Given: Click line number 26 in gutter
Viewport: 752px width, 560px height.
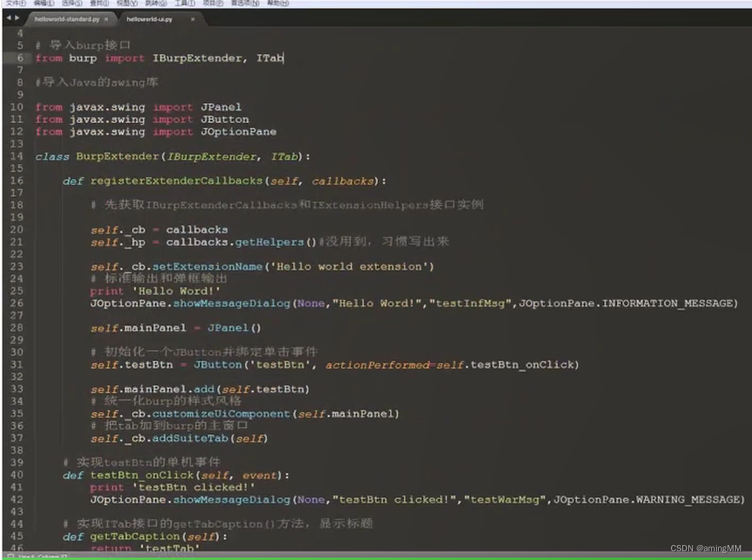Looking at the screenshot, I should (17, 303).
